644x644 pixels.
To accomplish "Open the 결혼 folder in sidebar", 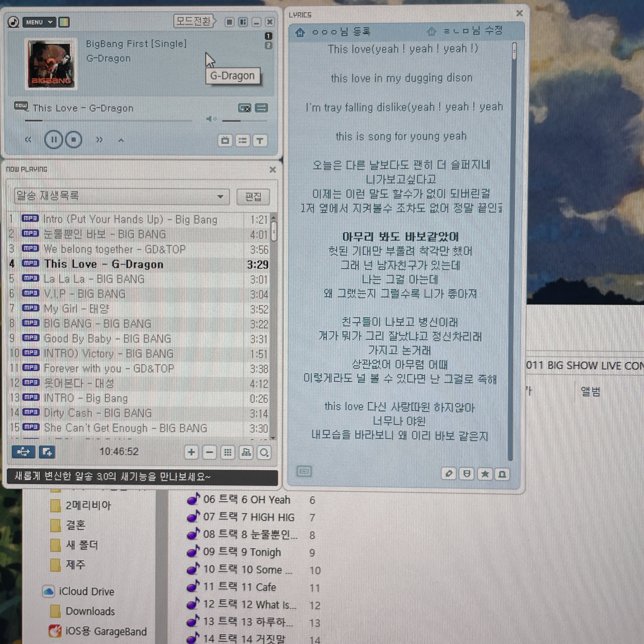I will coord(68,525).
